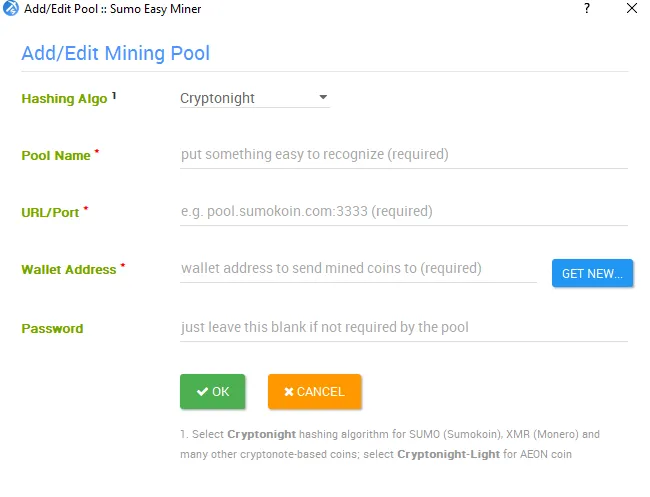Click the checkmark icon on OK button
The height and width of the screenshot is (497, 650).
(x=202, y=392)
